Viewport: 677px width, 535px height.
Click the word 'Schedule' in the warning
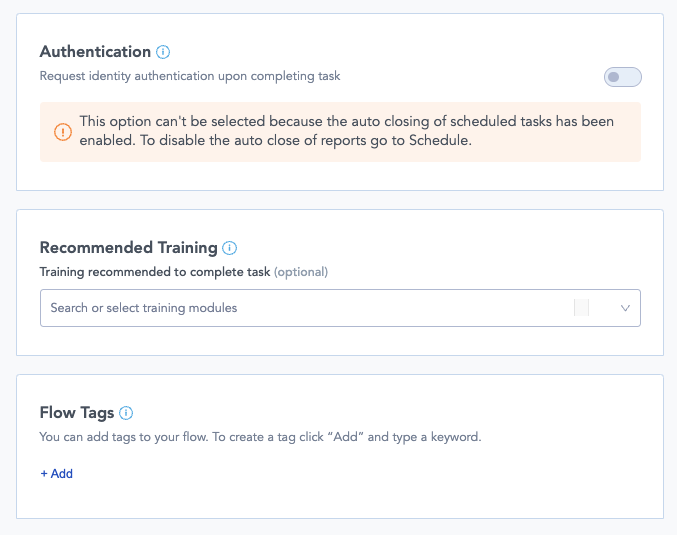click(x=440, y=141)
